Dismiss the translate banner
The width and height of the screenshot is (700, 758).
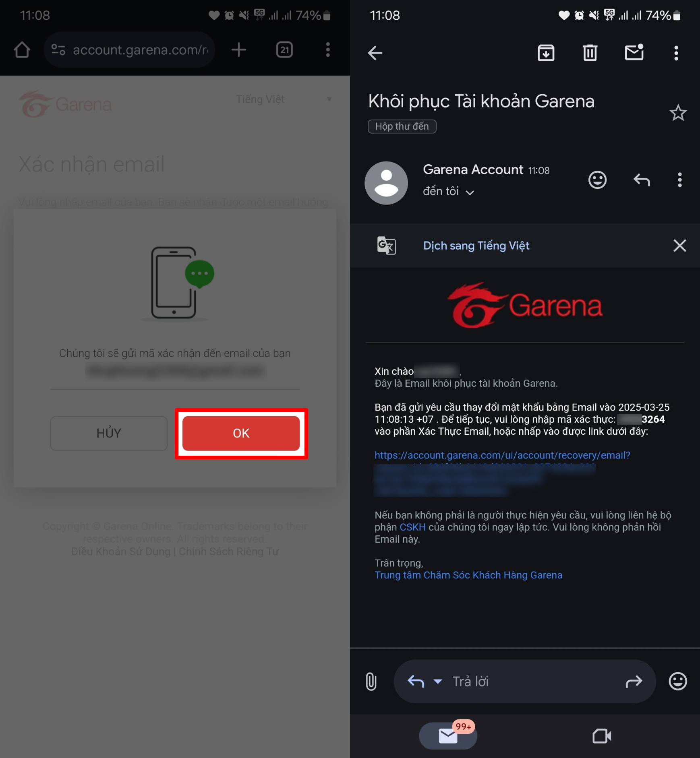coord(679,246)
